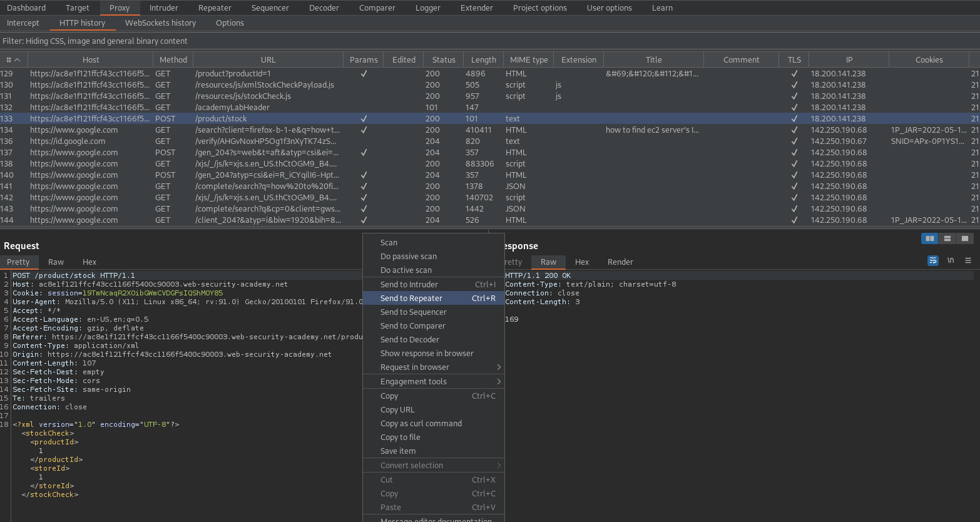
Task: Switch to combined single-pane layout view
Action: [965, 238]
